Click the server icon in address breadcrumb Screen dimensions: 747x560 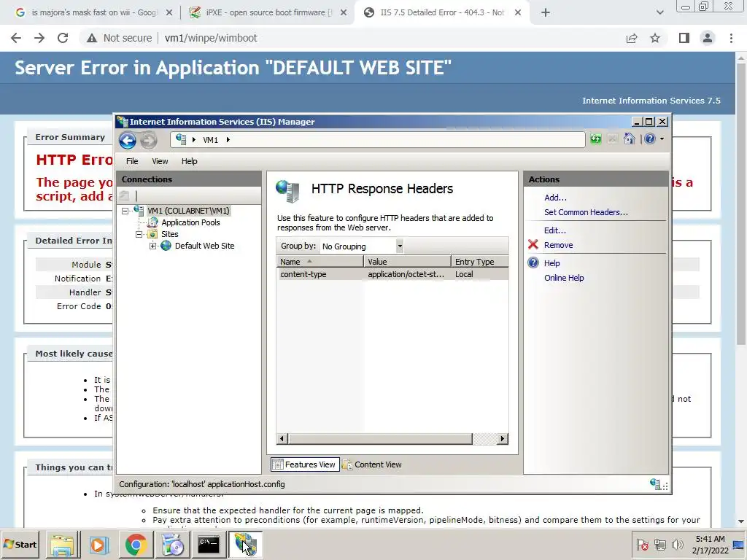point(181,139)
